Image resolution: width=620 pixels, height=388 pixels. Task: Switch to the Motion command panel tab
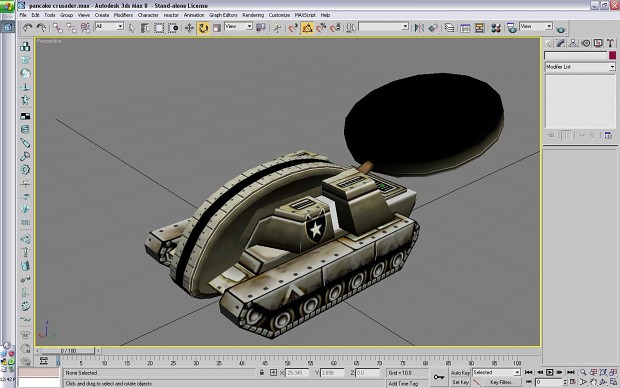586,43
